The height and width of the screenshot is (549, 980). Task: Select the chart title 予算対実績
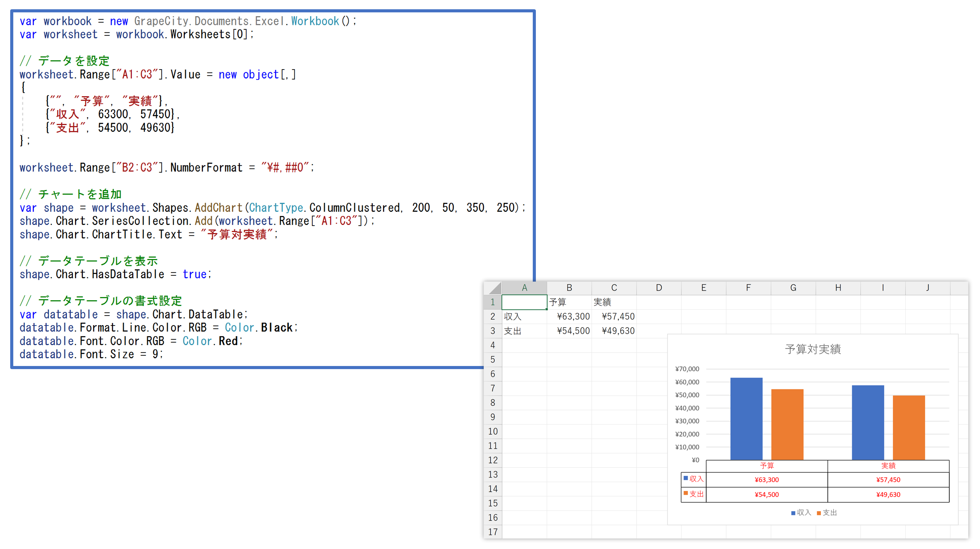point(813,349)
